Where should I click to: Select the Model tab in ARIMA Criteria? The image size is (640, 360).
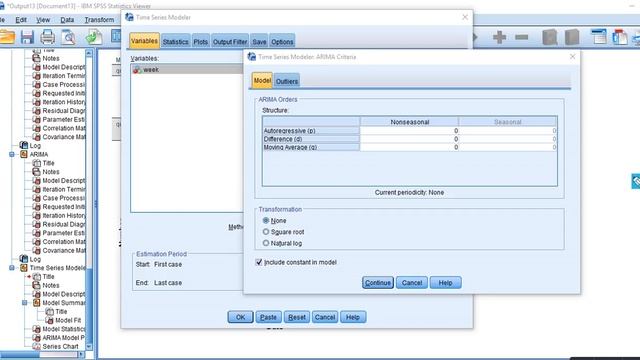262,80
